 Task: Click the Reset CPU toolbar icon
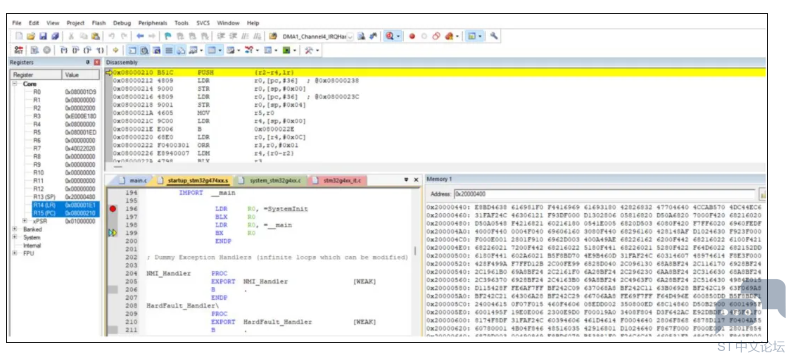click(x=19, y=50)
